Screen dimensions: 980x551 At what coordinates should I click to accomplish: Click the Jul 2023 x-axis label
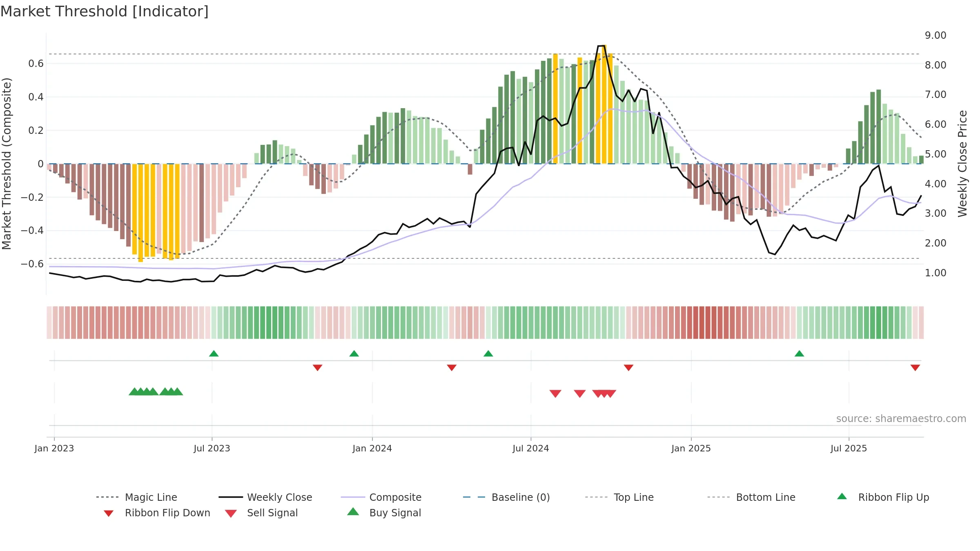(x=212, y=449)
